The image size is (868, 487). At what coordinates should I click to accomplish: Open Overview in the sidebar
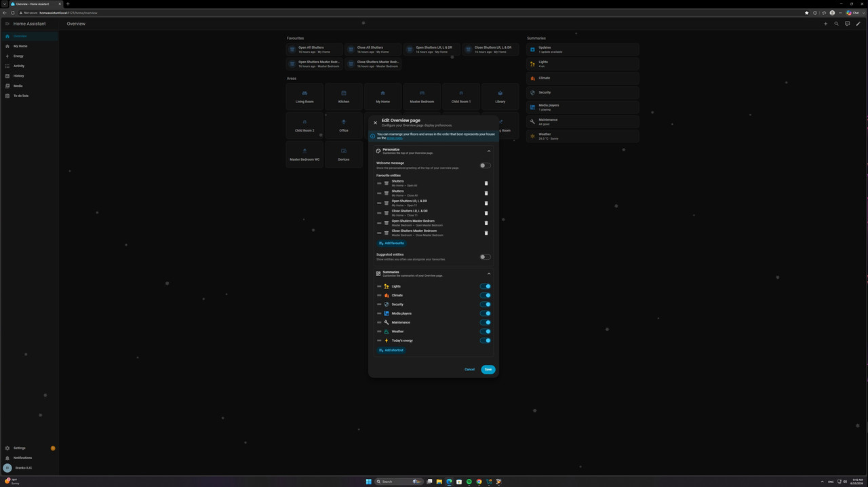click(x=29, y=36)
